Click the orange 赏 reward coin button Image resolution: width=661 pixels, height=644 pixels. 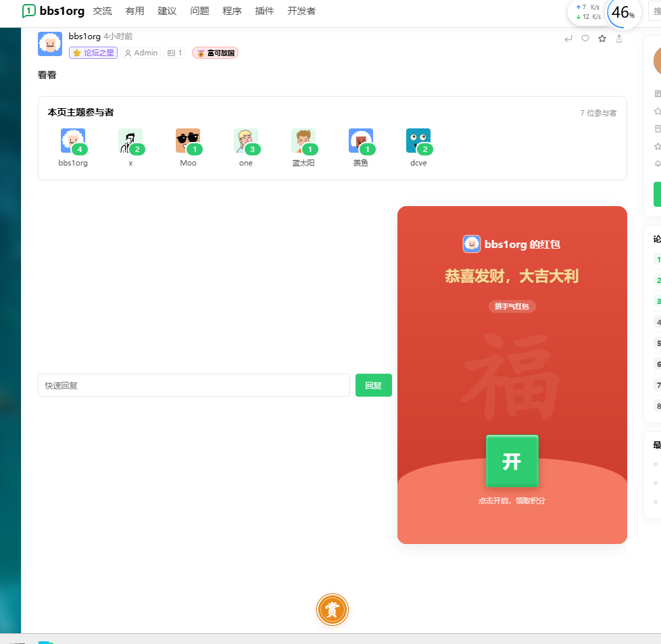click(x=332, y=610)
